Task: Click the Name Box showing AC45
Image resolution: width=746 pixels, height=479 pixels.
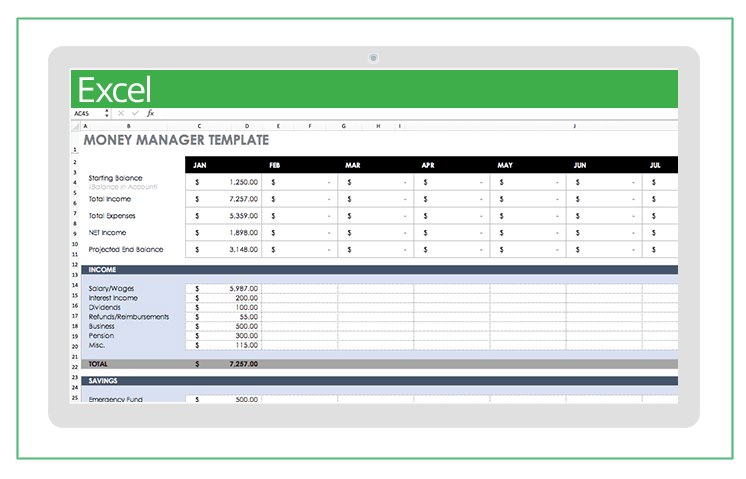Action: coord(86,114)
